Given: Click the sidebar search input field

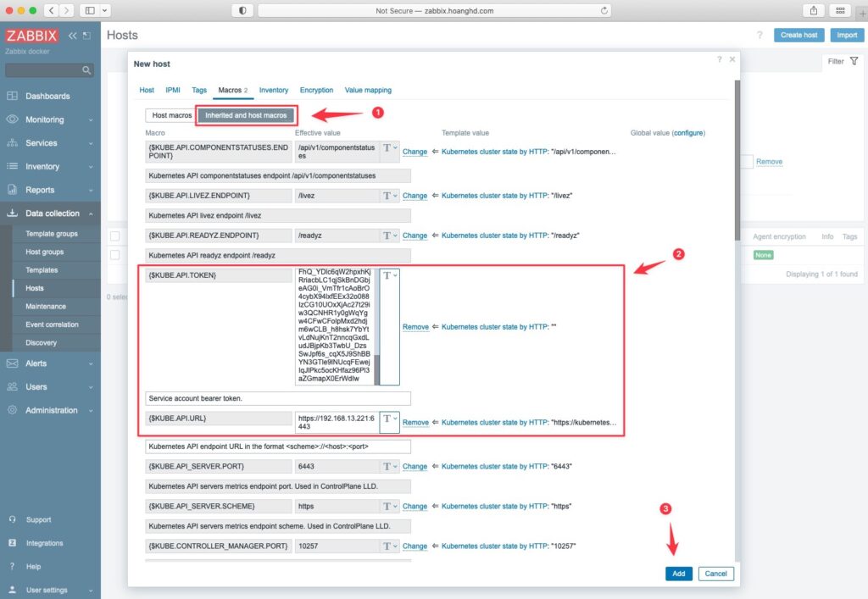Looking at the screenshot, I should coord(43,70).
